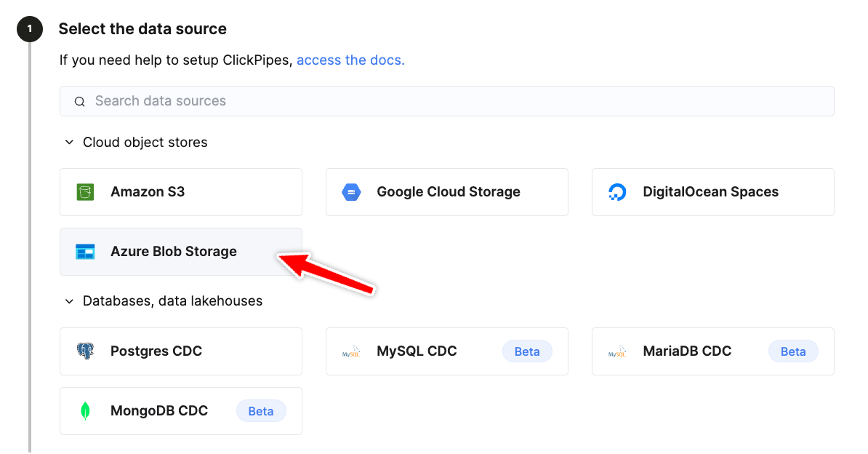Click the Postgres elephant icon
868x454 pixels.
click(87, 351)
